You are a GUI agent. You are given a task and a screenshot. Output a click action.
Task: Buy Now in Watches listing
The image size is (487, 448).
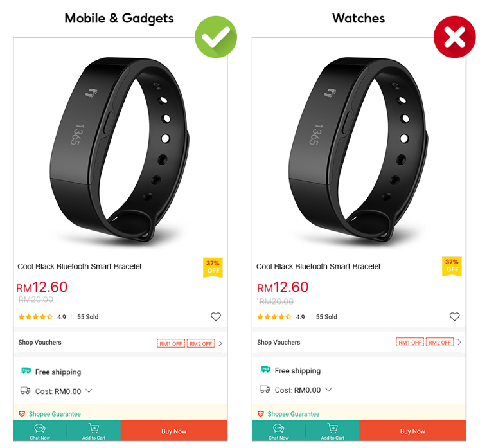[x=412, y=431]
